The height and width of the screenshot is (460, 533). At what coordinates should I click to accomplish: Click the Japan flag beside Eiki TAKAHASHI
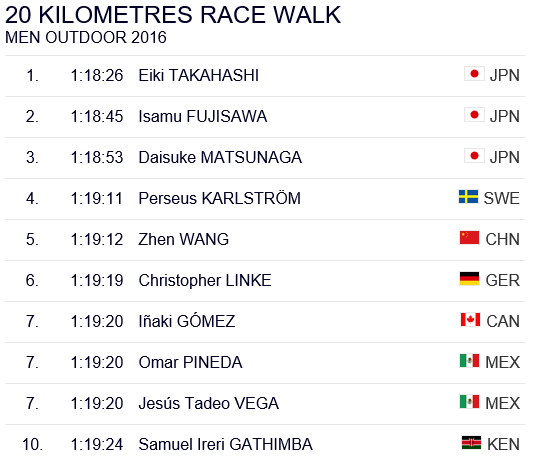(x=474, y=74)
